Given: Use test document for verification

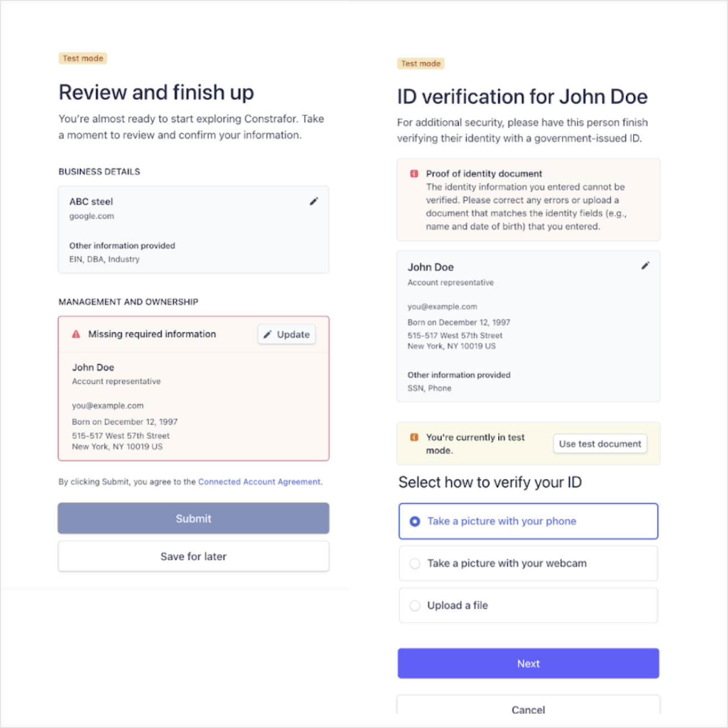Looking at the screenshot, I should point(600,444).
